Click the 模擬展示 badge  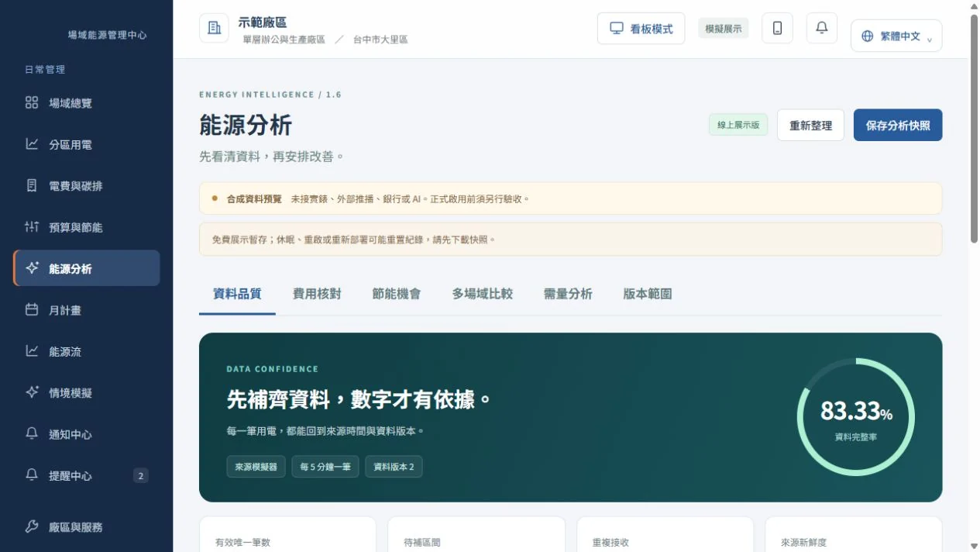click(x=724, y=29)
